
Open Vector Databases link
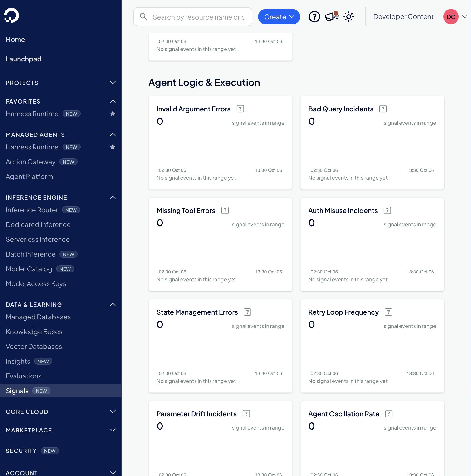[x=34, y=346]
